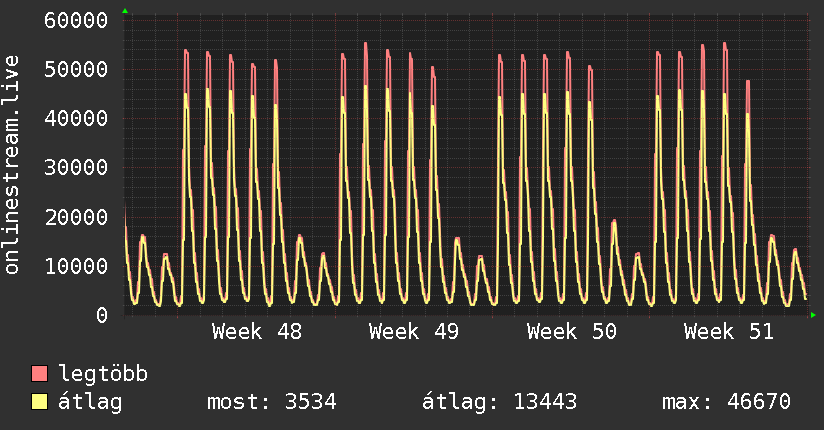The height and width of the screenshot is (430, 824).
Task: Click the Week 50 axis label
Action: click(x=572, y=332)
